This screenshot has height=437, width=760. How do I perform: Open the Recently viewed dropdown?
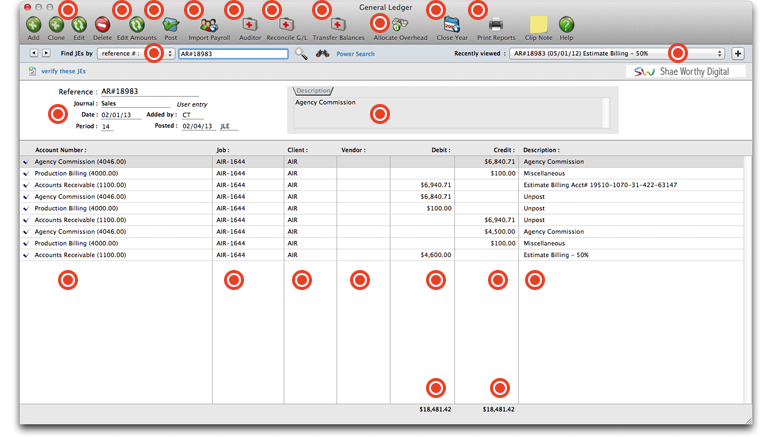pos(617,54)
